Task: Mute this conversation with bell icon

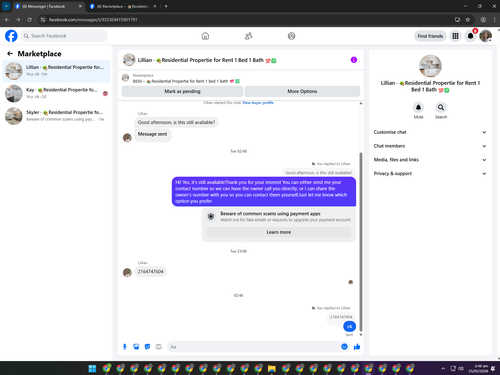Action: pos(418,107)
